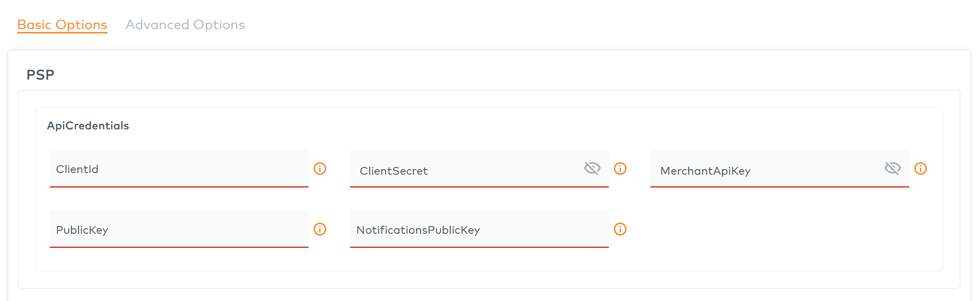Click the ApiCredentials group title

click(88, 125)
